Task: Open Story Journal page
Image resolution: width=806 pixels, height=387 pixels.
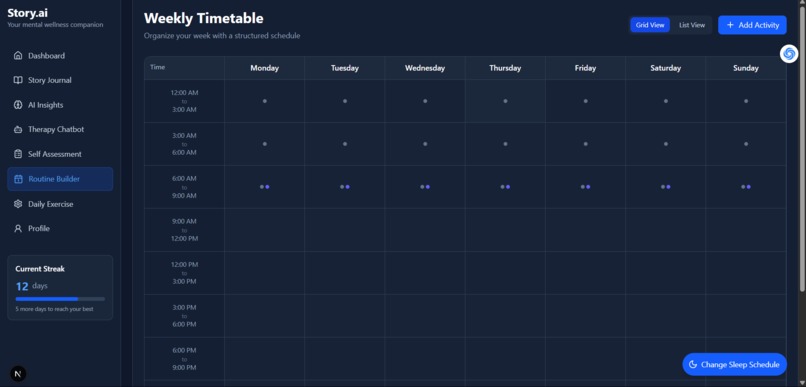Action: pos(60,80)
